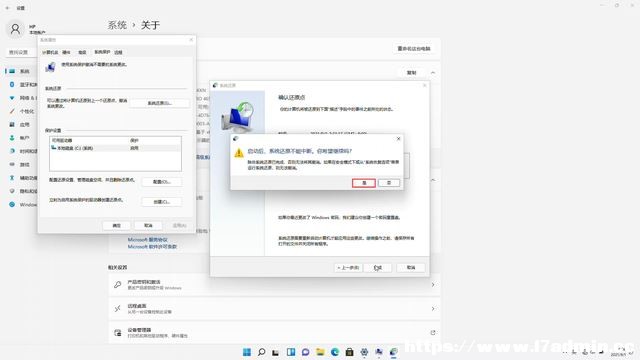Go to 上一步 in System Restore wizard
The image size is (640, 360).
pos(348,268)
